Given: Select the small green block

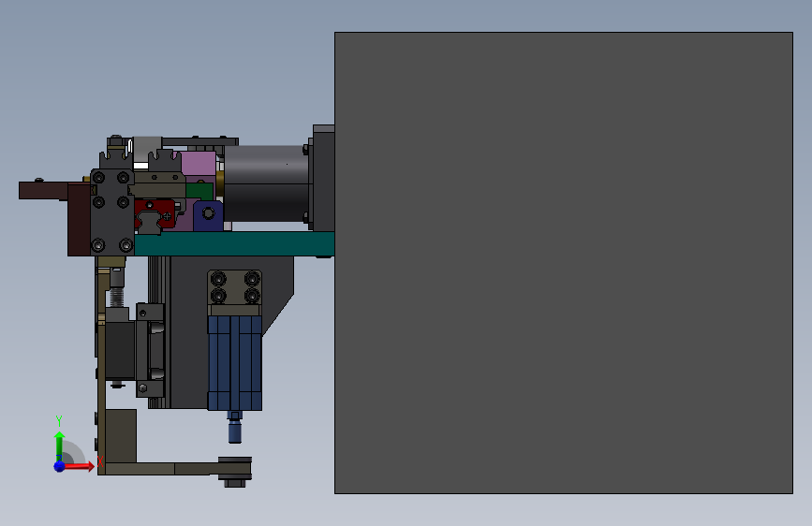Looking at the screenshot, I should tap(199, 192).
